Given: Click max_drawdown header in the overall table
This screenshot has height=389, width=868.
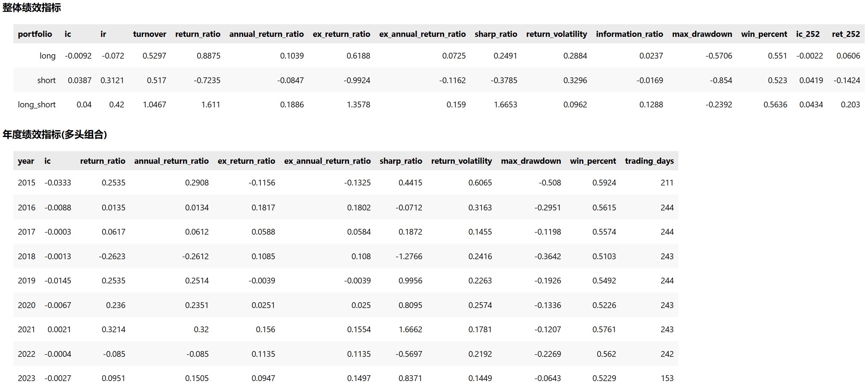Looking at the screenshot, I should click(702, 34).
